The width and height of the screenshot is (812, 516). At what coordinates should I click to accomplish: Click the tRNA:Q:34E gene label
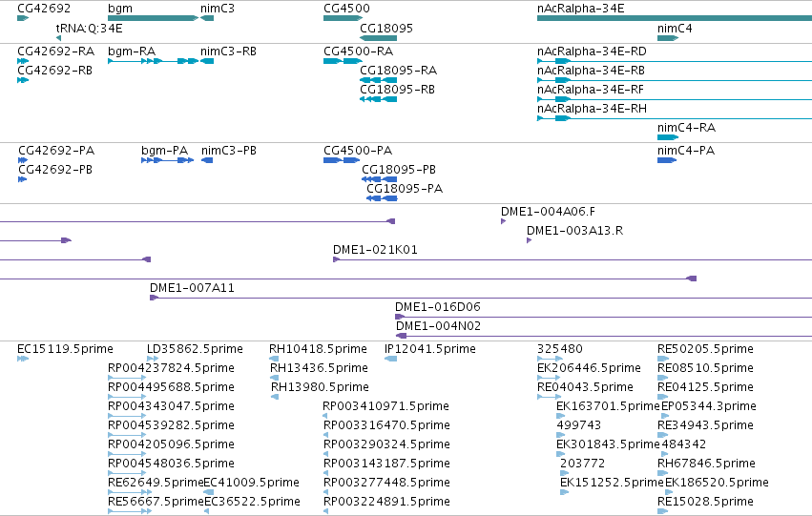click(x=89, y=28)
